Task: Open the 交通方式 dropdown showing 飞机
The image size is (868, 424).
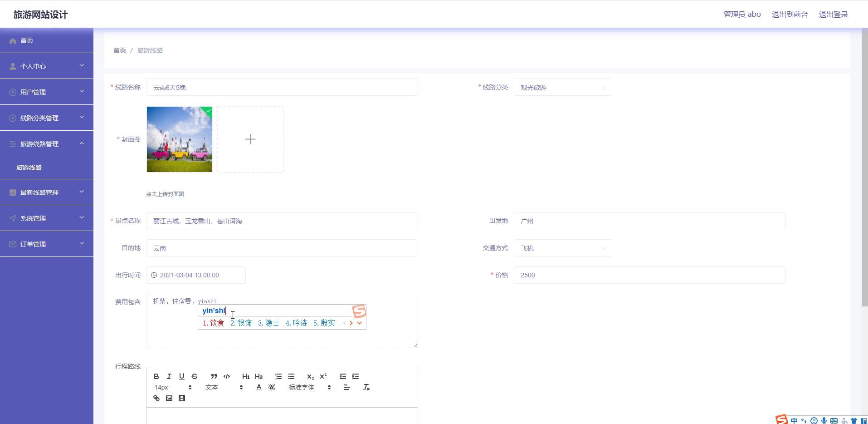Action: click(563, 248)
